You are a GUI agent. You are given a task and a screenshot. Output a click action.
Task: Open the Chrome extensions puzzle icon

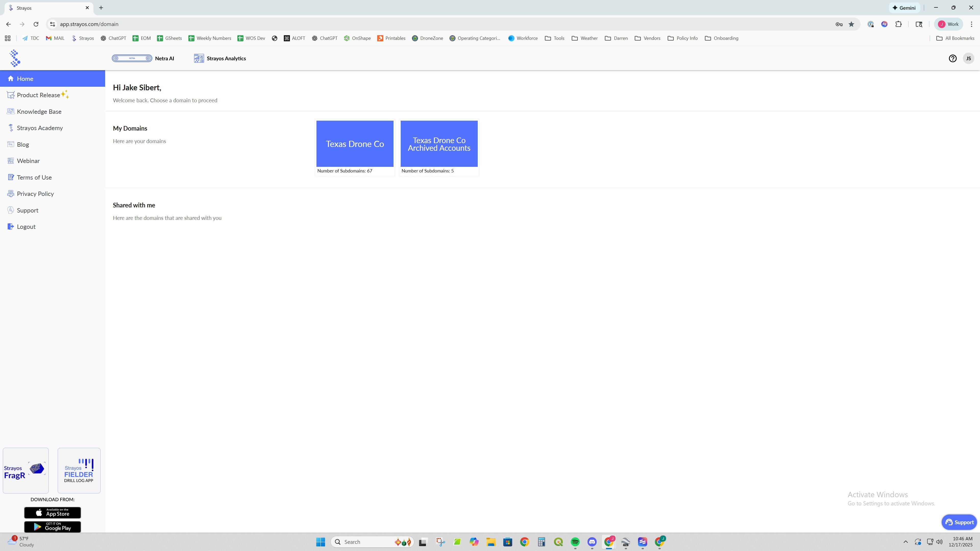click(x=898, y=24)
